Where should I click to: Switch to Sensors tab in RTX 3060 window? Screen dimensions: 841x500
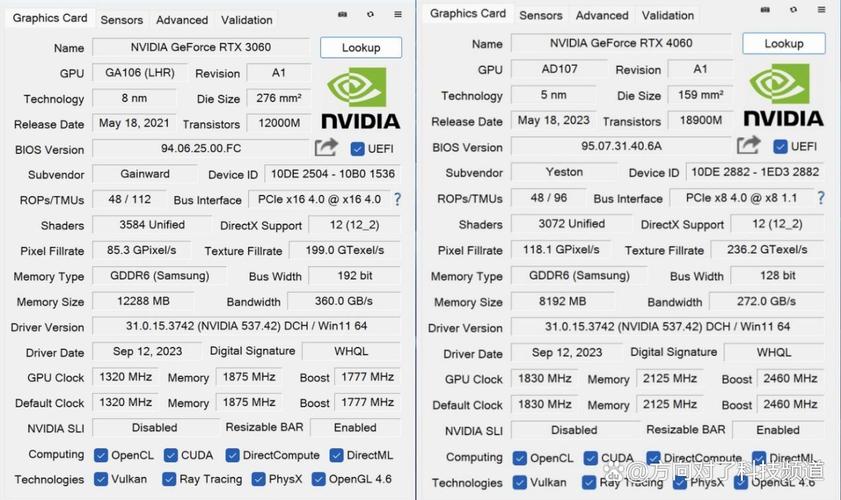[x=121, y=19]
